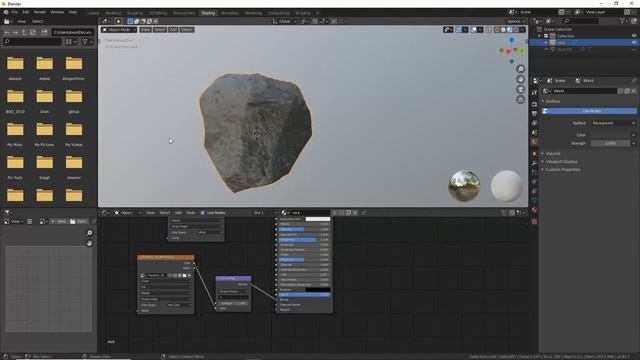This screenshot has width=640, height=360.
Task: Expand the Viewport Display panel
Action: [x=561, y=162]
